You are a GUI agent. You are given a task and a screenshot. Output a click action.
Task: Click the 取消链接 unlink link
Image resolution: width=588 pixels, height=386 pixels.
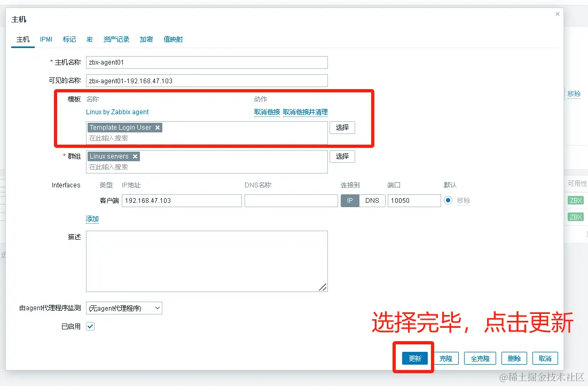[267, 112]
